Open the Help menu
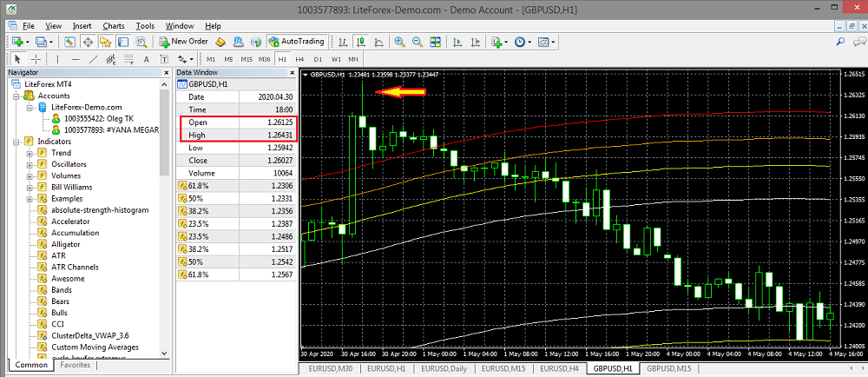This screenshot has height=377, width=868. pos(213,26)
